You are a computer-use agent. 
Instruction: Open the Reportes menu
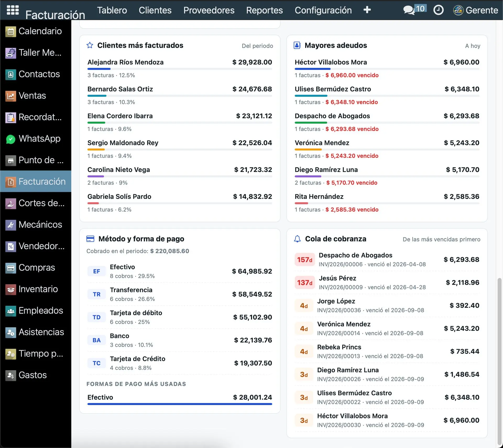click(264, 10)
